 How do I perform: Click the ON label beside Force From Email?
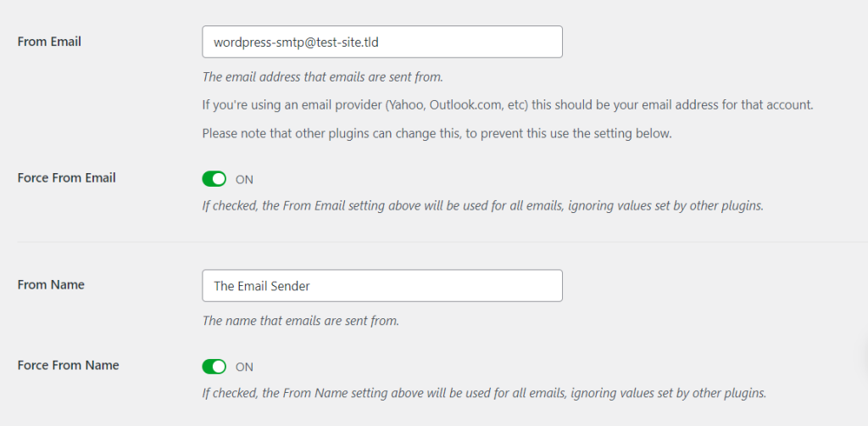[244, 179]
